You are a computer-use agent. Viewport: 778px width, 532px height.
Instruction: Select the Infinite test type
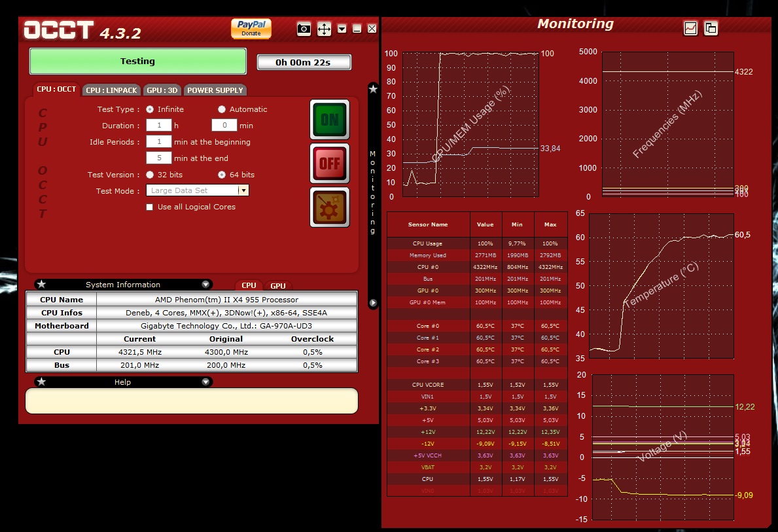click(x=150, y=109)
